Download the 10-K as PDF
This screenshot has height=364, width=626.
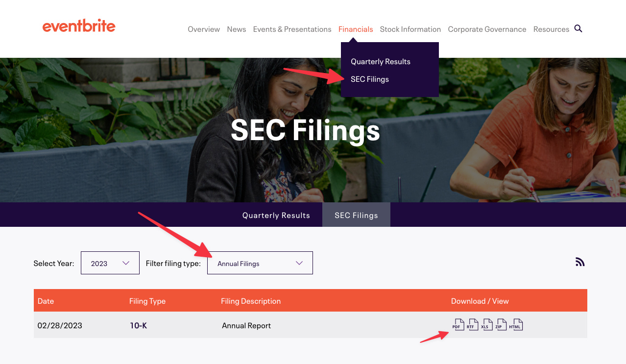point(458,324)
